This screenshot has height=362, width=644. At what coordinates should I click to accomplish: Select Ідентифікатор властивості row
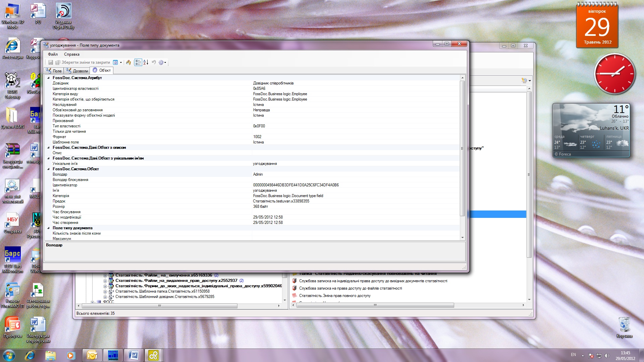point(252,88)
